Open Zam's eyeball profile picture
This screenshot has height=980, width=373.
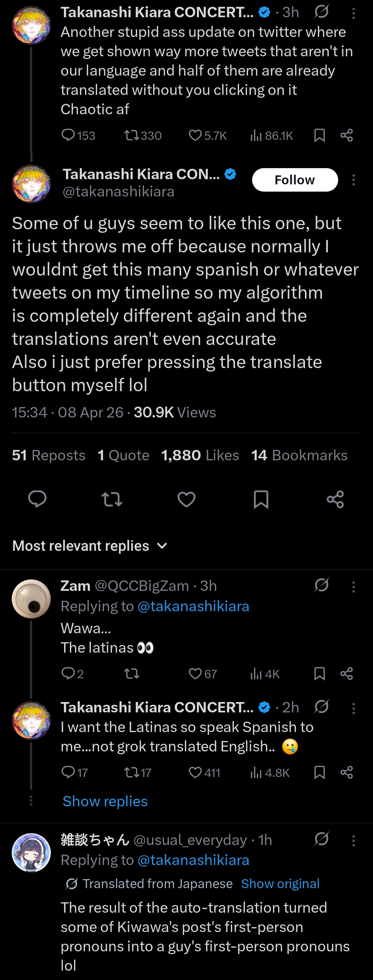point(31,598)
